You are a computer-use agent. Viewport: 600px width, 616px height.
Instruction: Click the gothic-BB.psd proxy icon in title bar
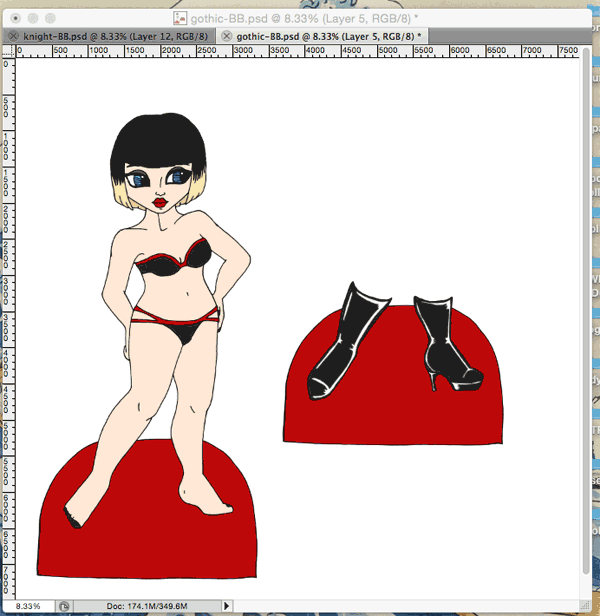(x=180, y=18)
